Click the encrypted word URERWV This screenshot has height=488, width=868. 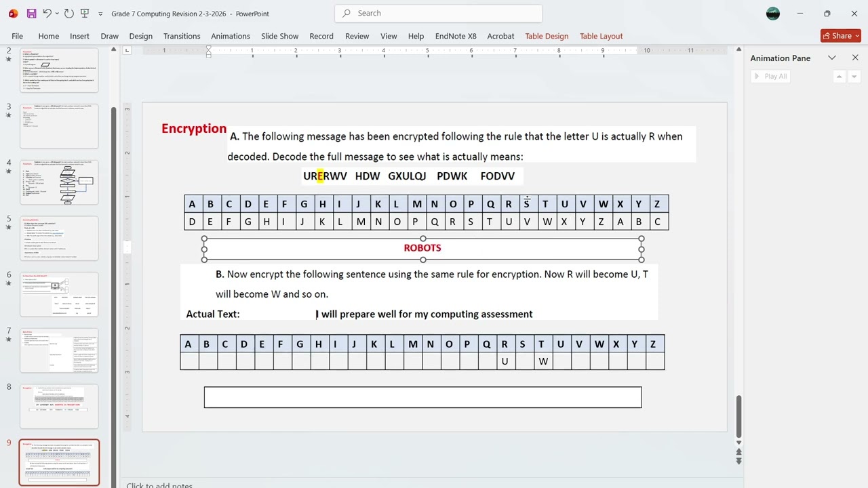click(325, 176)
